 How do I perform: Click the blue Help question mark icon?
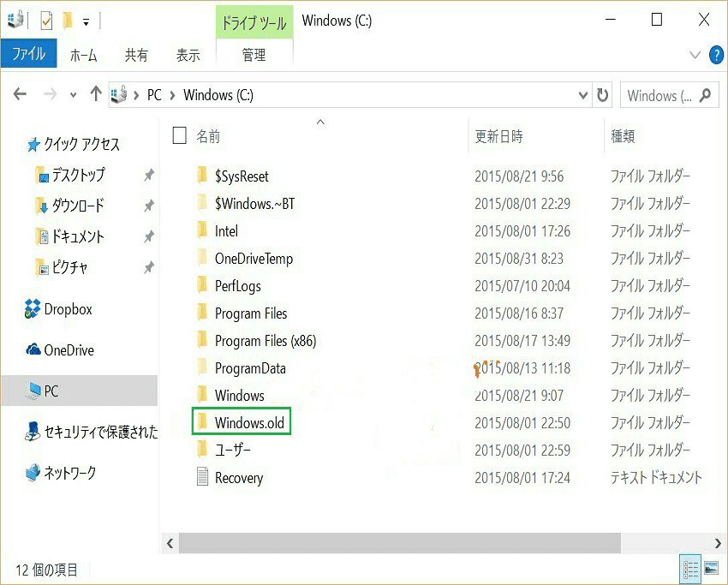(716, 56)
